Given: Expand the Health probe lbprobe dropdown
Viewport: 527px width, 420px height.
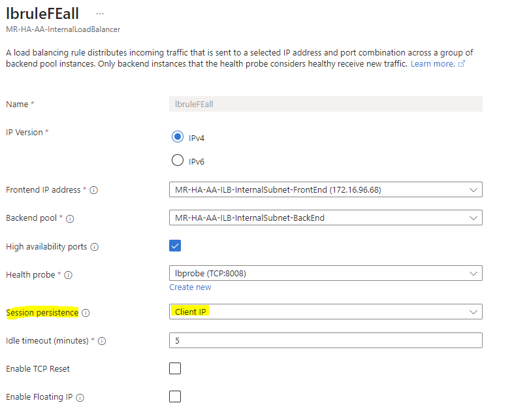Looking at the screenshot, I should coord(325,273).
